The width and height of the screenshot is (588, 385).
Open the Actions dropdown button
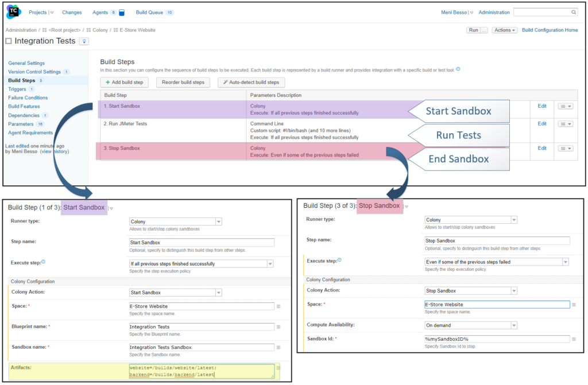tap(504, 30)
